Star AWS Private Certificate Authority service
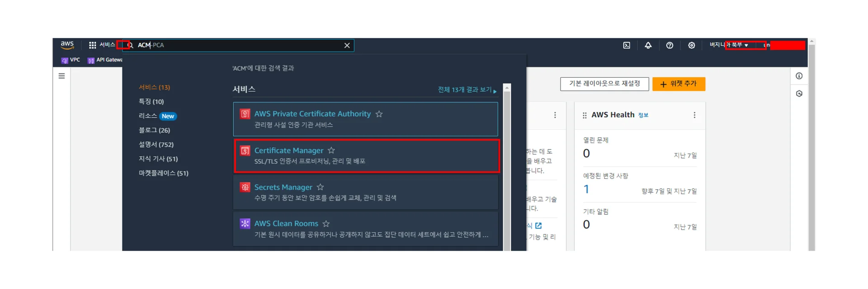This screenshot has width=868, height=289. (x=379, y=114)
